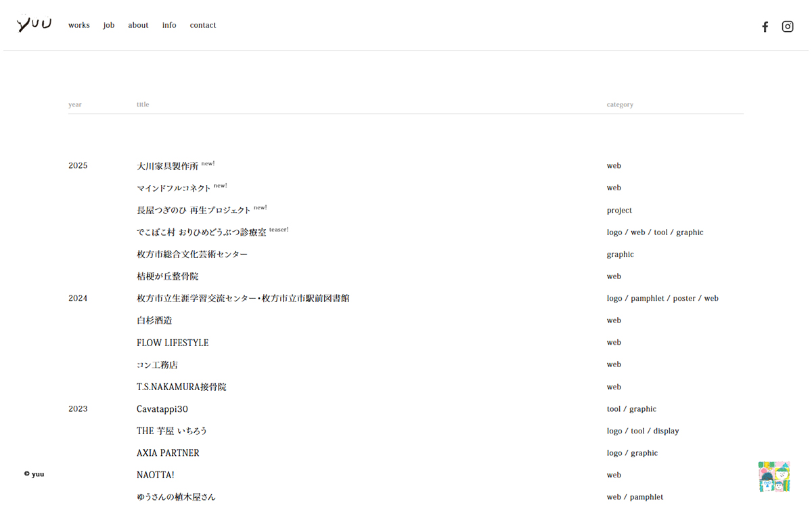Open the Facebook icon link
The height and width of the screenshot is (508, 812).
point(765,26)
